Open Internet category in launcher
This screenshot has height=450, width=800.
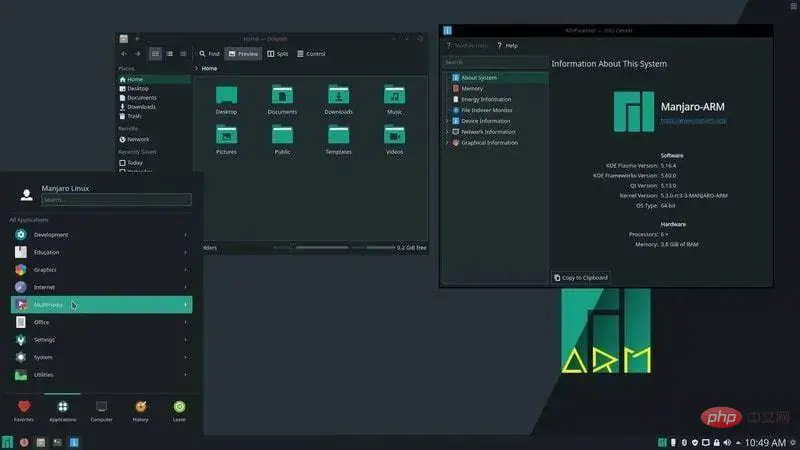(102, 287)
